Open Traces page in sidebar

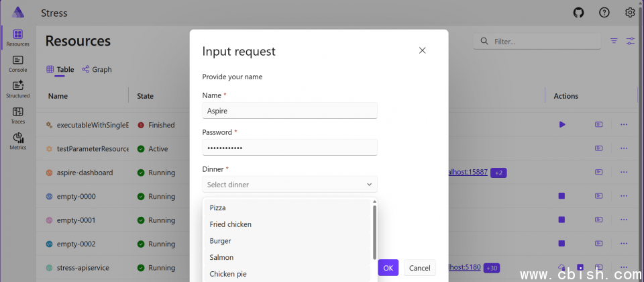tap(17, 115)
